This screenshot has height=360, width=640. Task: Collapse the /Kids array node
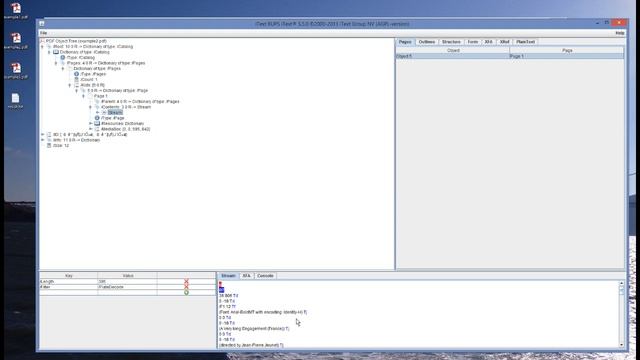click(70, 85)
